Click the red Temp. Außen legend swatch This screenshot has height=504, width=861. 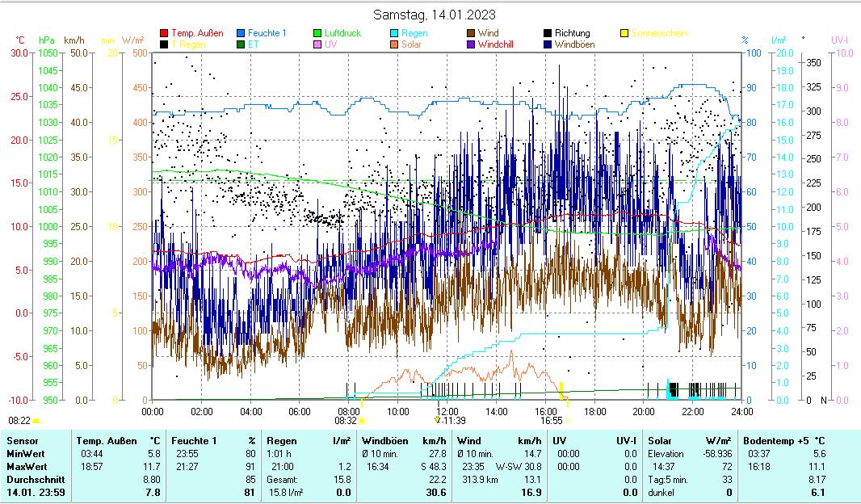coord(166,33)
